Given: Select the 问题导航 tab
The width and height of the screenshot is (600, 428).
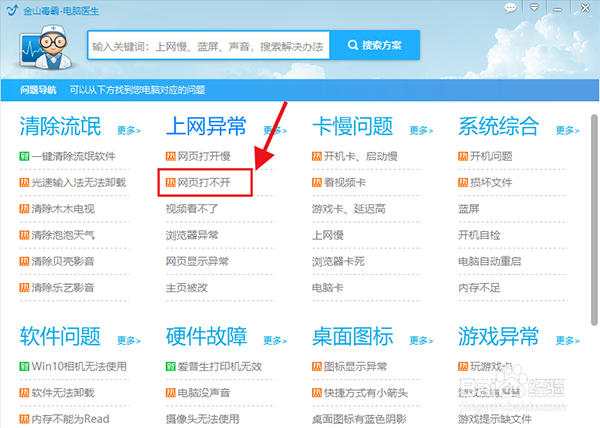Looking at the screenshot, I should coord(38,90).
